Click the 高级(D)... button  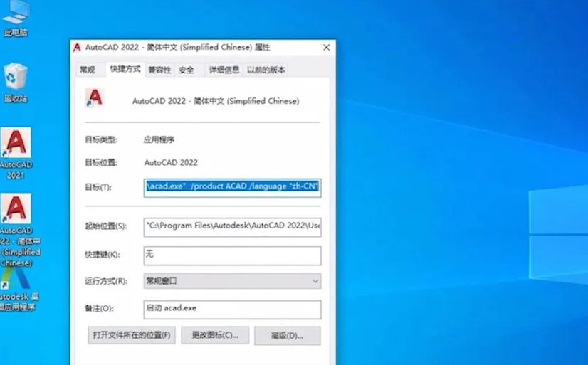[288, 336]
